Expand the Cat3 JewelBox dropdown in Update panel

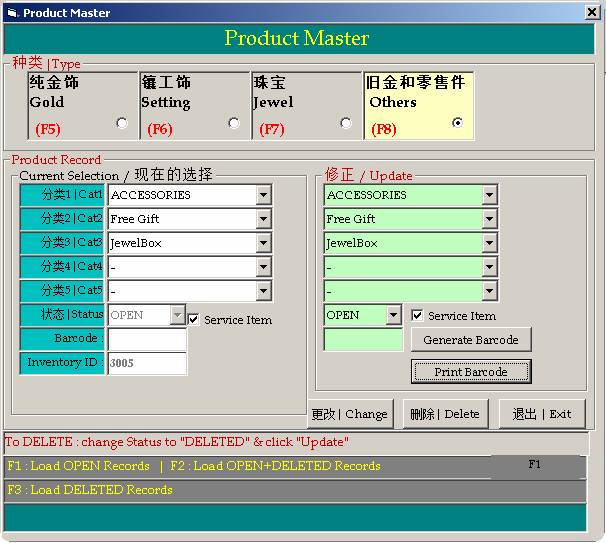pos(488,243)
